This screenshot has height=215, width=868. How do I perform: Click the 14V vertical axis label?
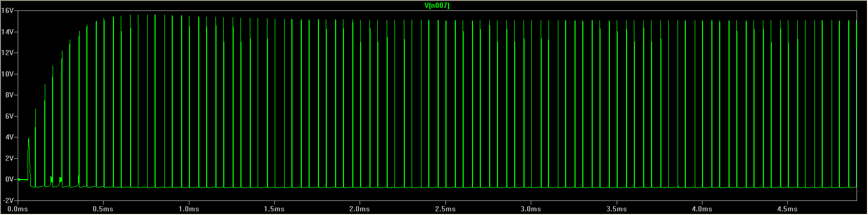tap(7, 32)
